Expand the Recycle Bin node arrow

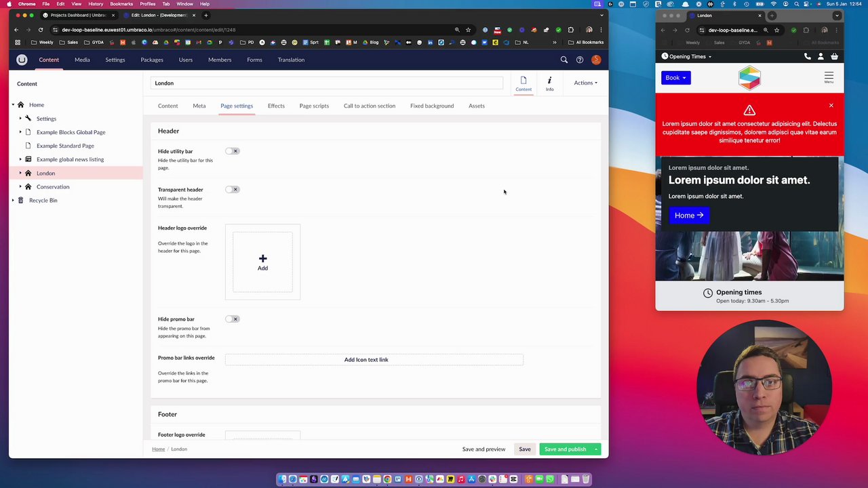click(13, 200)
